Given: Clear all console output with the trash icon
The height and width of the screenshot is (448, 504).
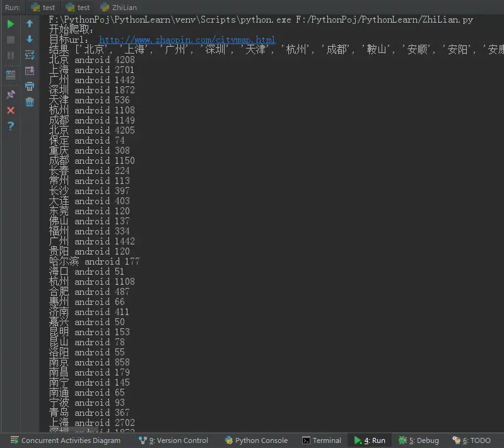Looking at the screenshot, I should point(30,102).
